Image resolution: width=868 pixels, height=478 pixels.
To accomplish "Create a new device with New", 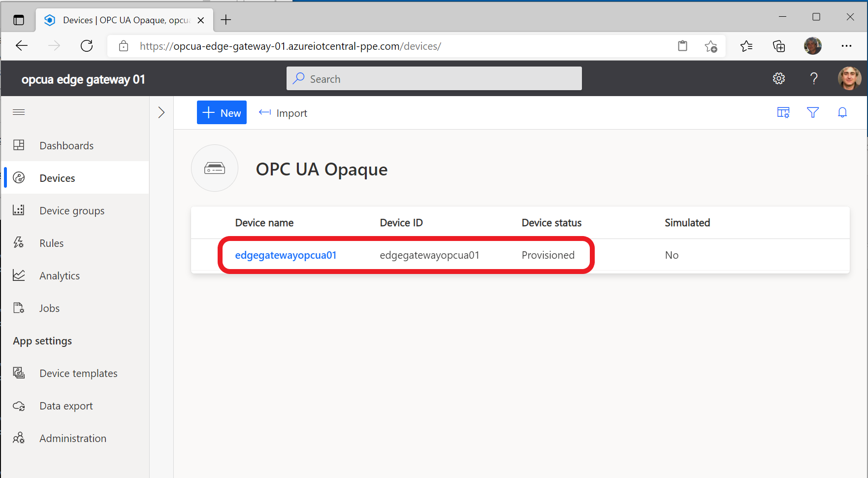I will pyautogui.click(x=222, y=112).
